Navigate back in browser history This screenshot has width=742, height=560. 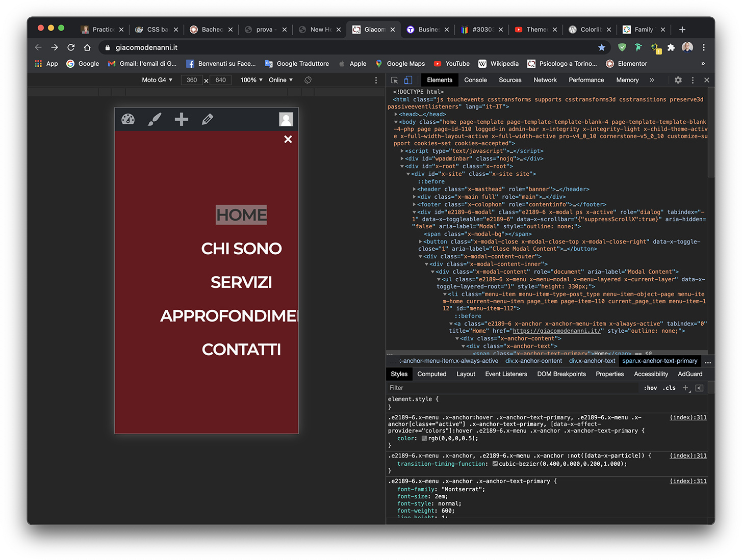pyautogui.click(x=38, y=47)
